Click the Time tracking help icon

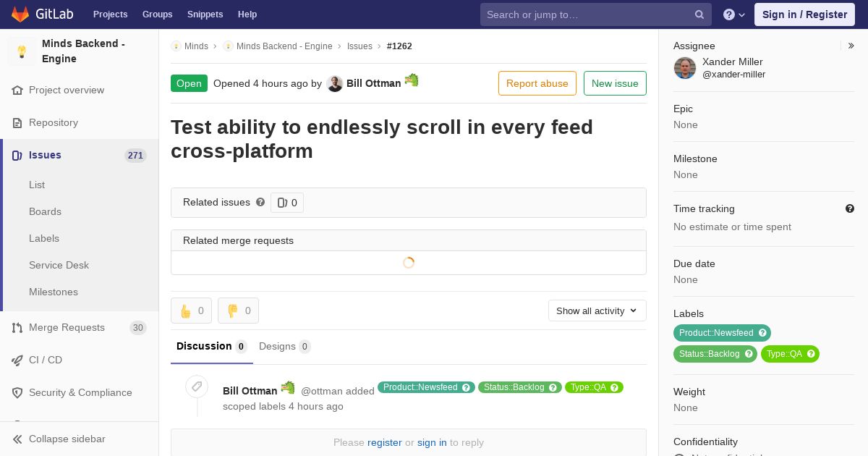(850, 208)
